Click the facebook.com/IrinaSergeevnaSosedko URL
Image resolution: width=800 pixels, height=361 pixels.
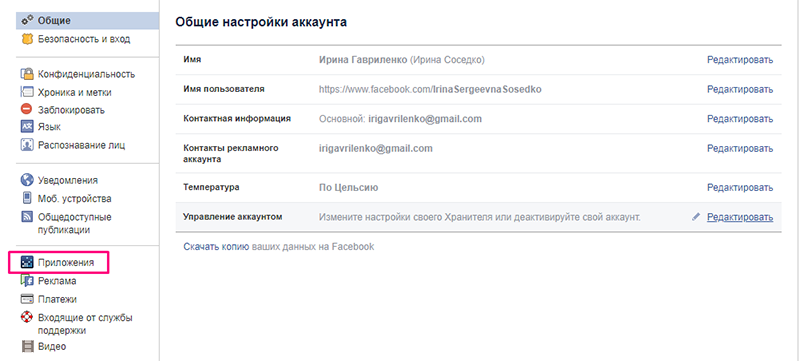tap(430, 89)
